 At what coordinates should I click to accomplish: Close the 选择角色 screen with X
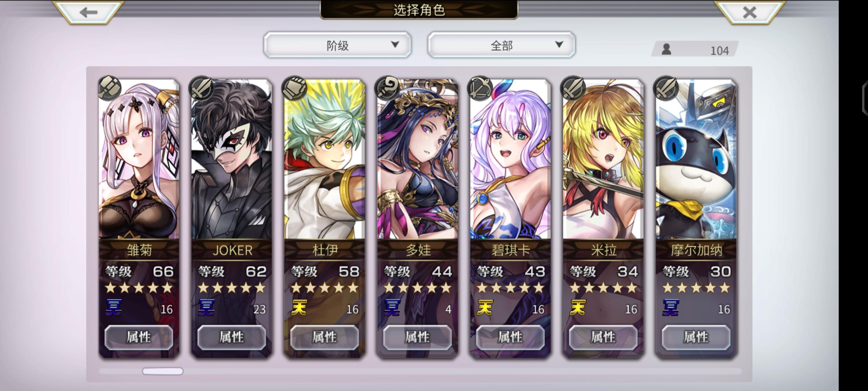tap(750, 12)
